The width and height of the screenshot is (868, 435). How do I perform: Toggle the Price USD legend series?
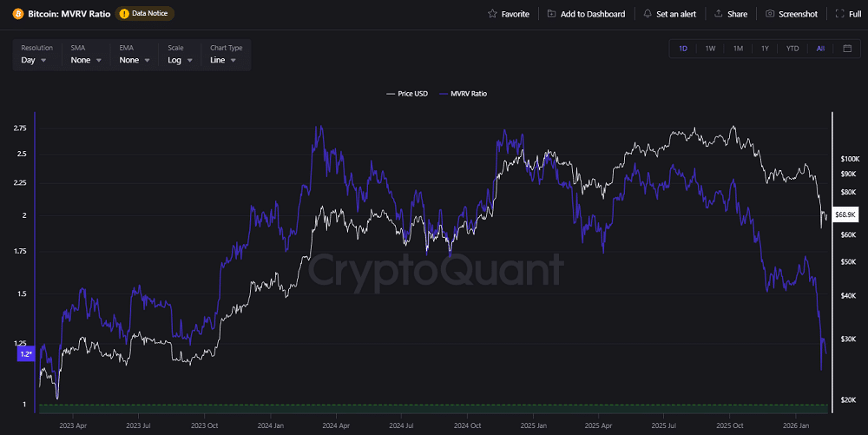[407, 94]
